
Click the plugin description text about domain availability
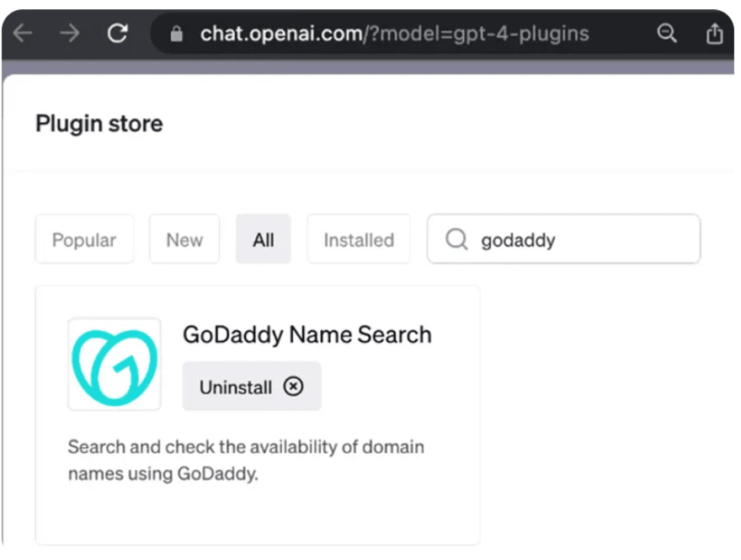(x=245, y=460)
